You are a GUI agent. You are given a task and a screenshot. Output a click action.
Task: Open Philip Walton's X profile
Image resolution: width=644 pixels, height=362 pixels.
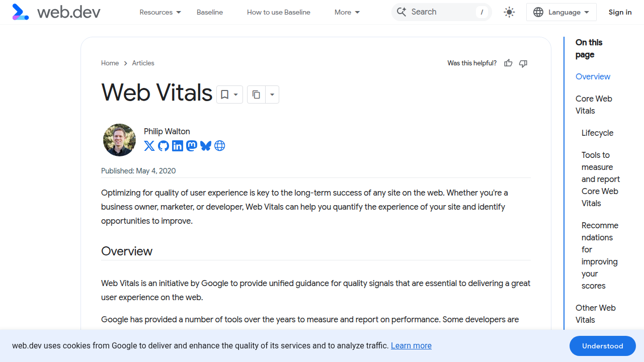click(x=149, y=146)
